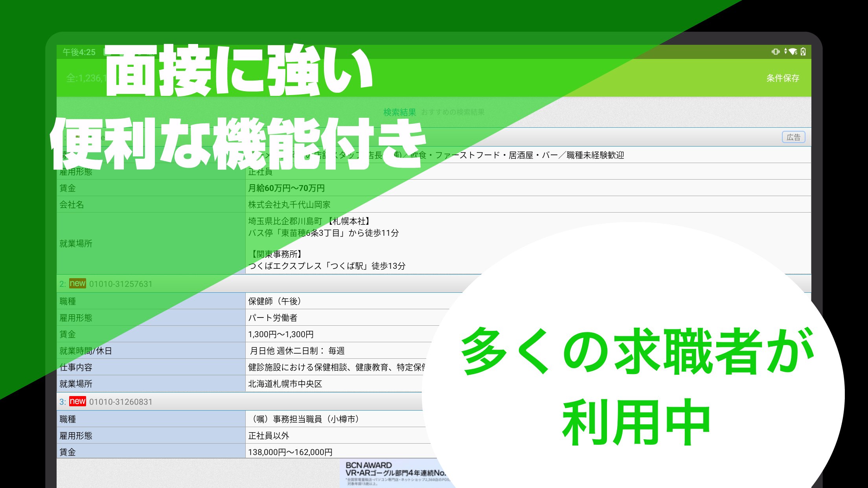868x488 pixels.
Task: Select the 保健師（午後） job title row
Action: 274,301
